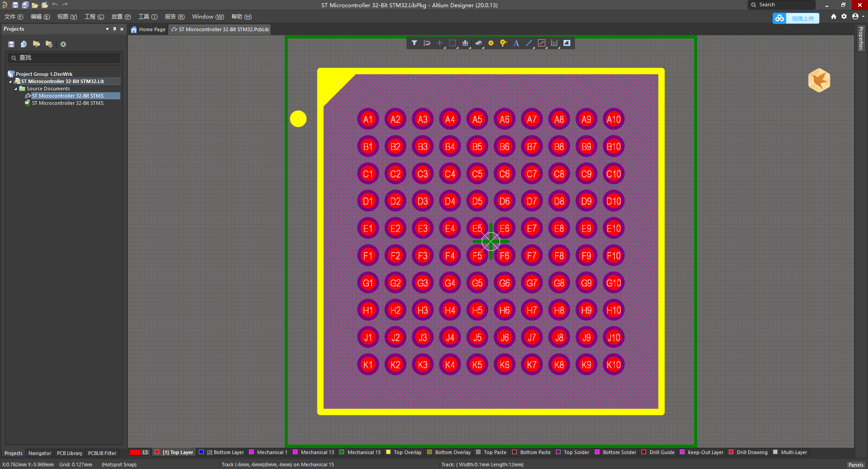Click the Save All icon in the title bar
The width and height of the screenshot is (868, 469).
[25, 5]
